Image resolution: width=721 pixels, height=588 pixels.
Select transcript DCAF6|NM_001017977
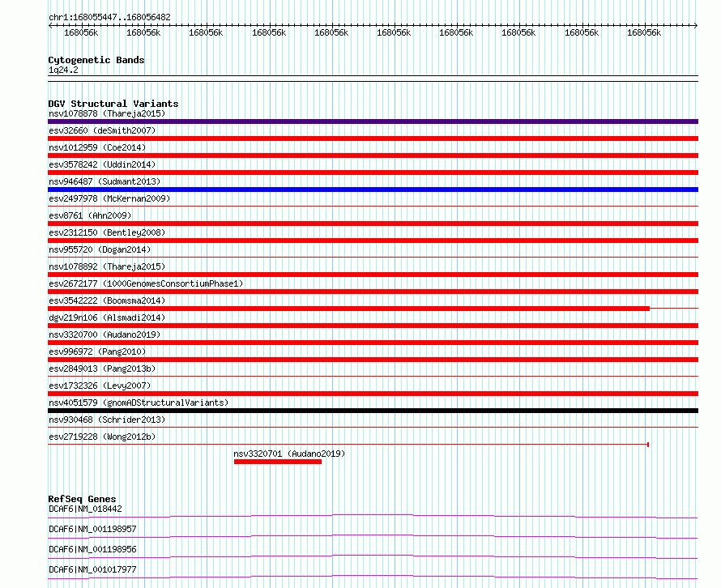92,569
